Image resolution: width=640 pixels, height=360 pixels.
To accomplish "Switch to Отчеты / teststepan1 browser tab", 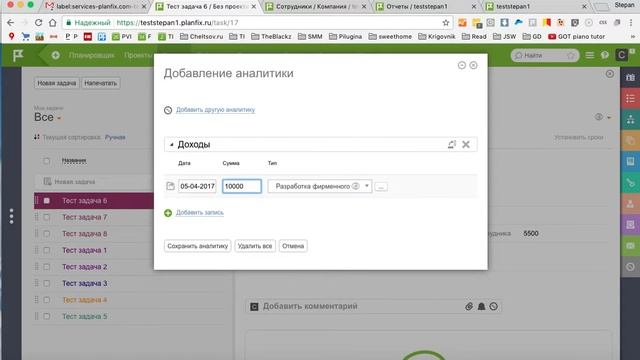I will coord(425,7).
